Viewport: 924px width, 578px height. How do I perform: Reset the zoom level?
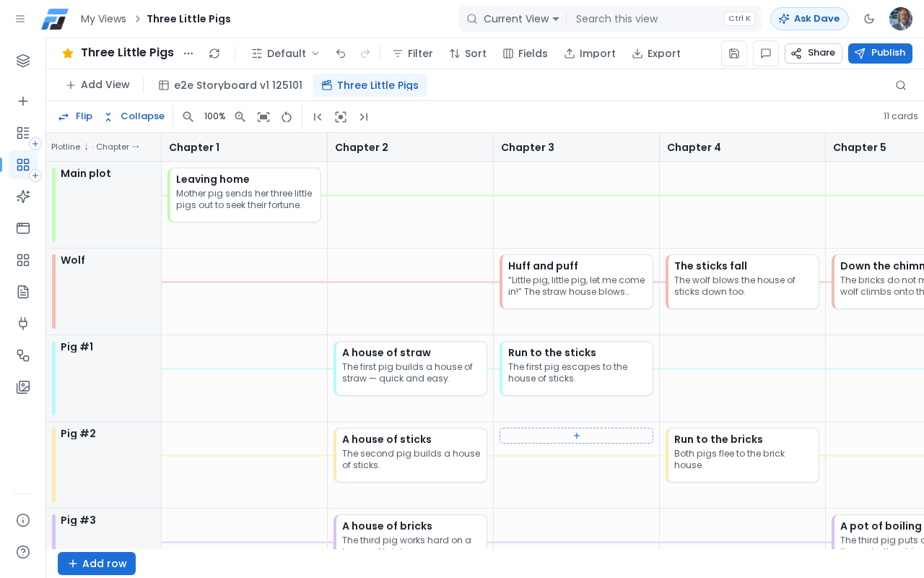(287, 117)
